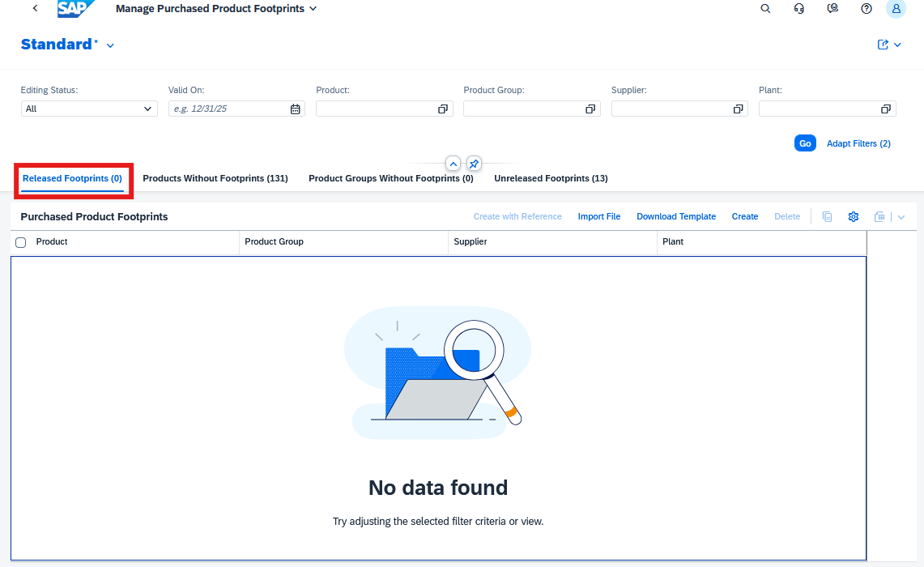Screen dimensions: 924x567
Task: Open table settings gear icon
Action: click(853, 217)
